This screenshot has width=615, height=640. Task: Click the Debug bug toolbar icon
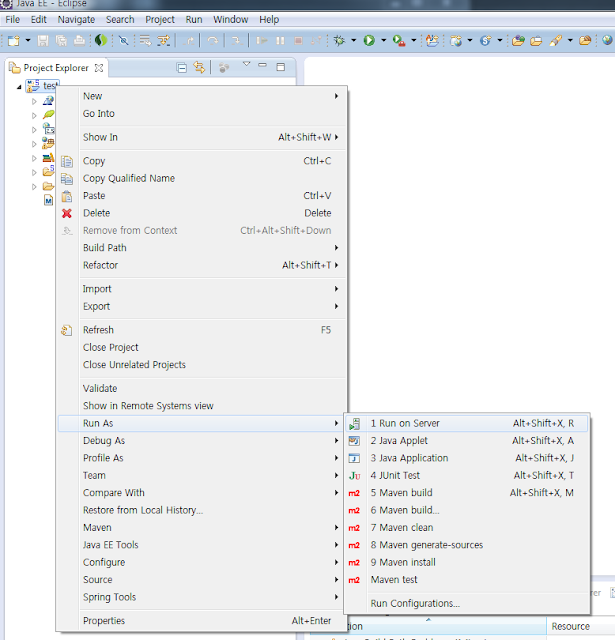tap(339, 40)
